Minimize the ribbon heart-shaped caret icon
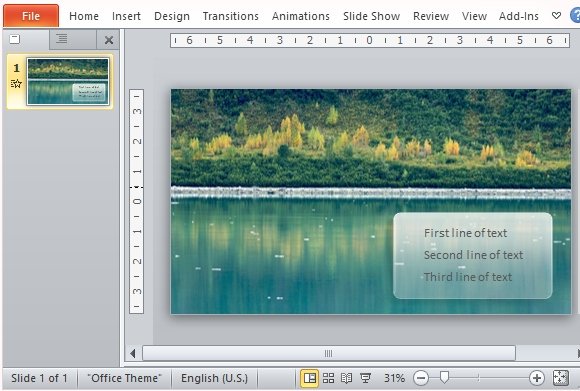 (556, 16)
